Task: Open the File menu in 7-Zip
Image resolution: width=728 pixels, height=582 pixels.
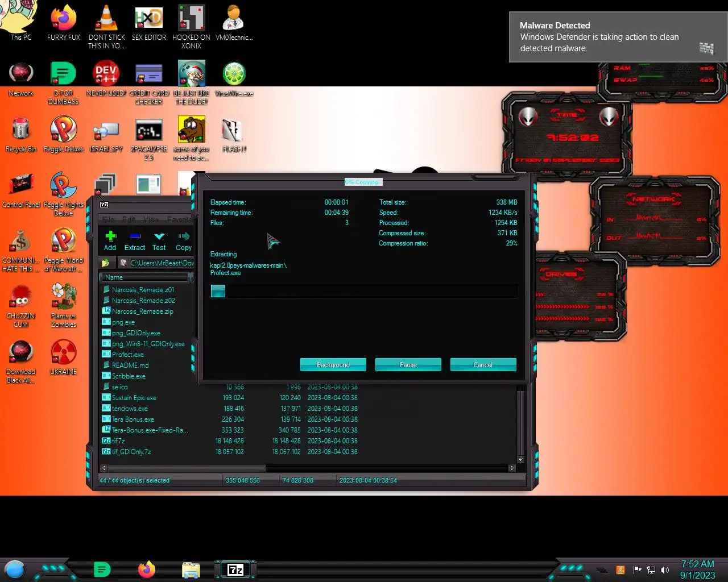Action: 108,219
